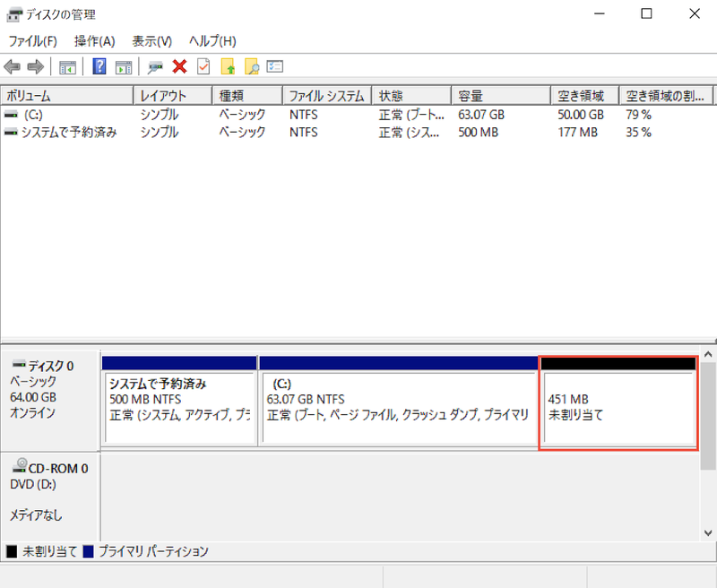This screenshot has width=717, height=588.
Task: Click the Forward arrow toolbar icon
Action: point(36,67)
